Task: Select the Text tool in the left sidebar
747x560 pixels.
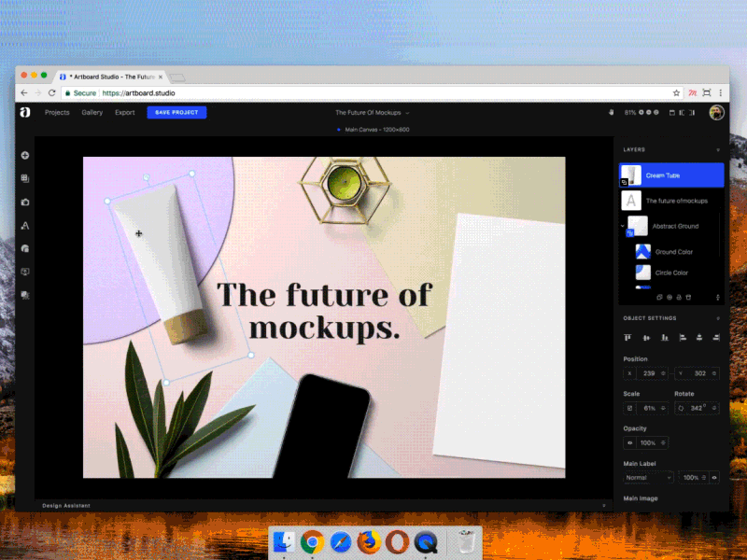Action: coord(25,225)
